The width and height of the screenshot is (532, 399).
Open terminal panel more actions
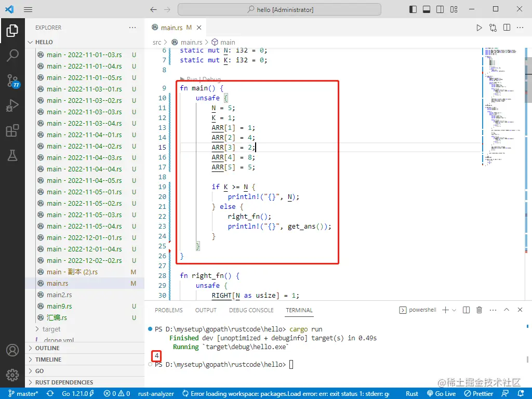493,310
